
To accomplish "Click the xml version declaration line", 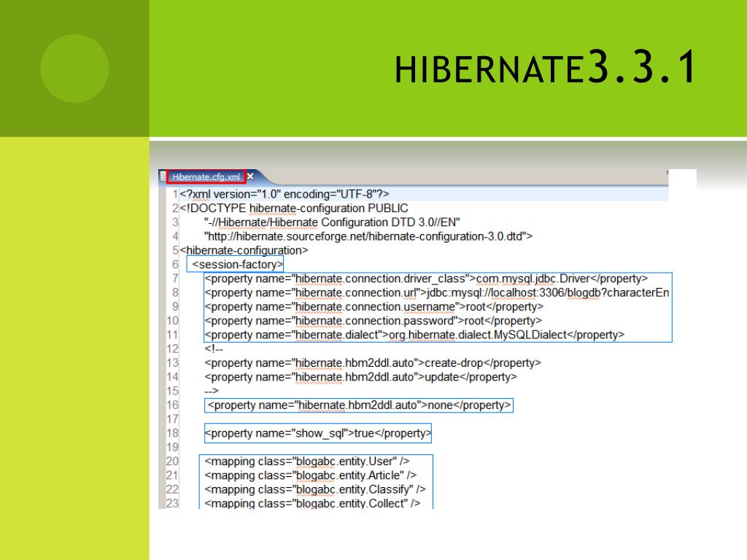I will [285, 194].
